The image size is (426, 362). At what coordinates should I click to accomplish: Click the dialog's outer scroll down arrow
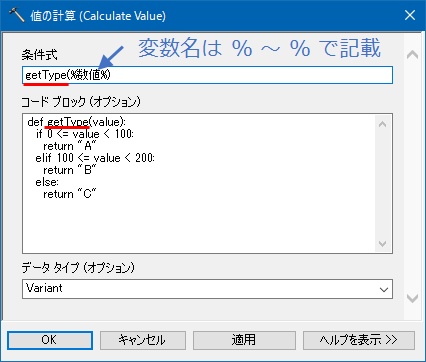412,298
